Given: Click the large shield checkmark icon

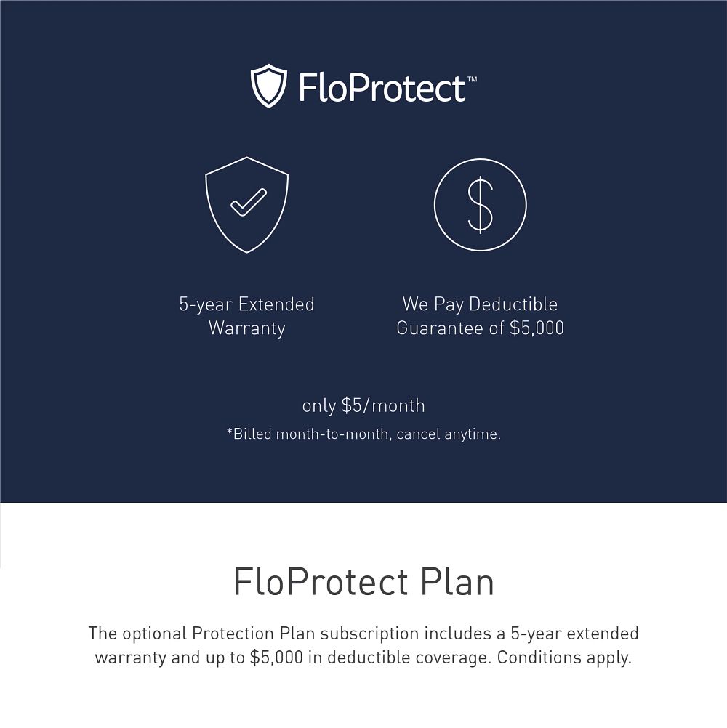Looking at the screenshot, I should tap(247, 204).
